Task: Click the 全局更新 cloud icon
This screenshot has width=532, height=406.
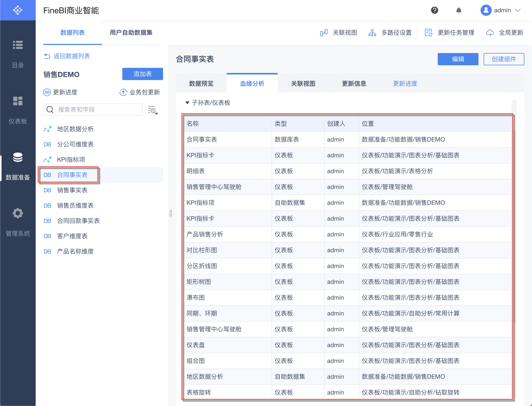Action: pos(490,33)
